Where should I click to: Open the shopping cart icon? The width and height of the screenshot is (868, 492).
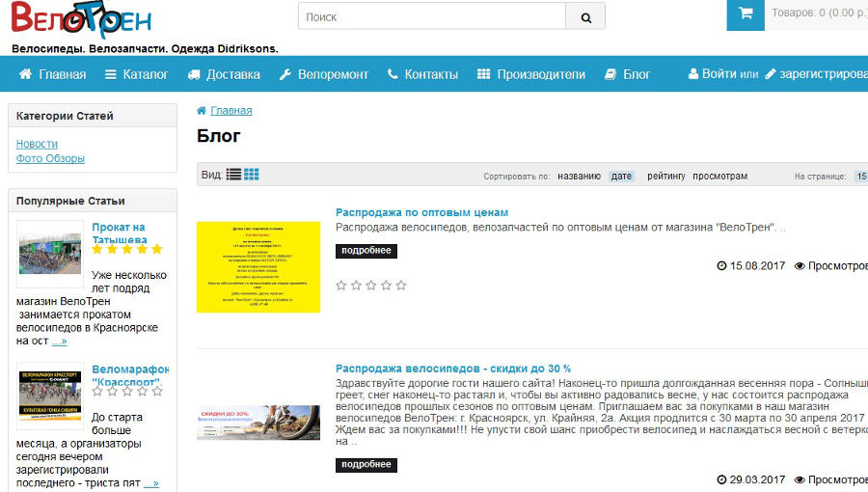click(745, 14)
